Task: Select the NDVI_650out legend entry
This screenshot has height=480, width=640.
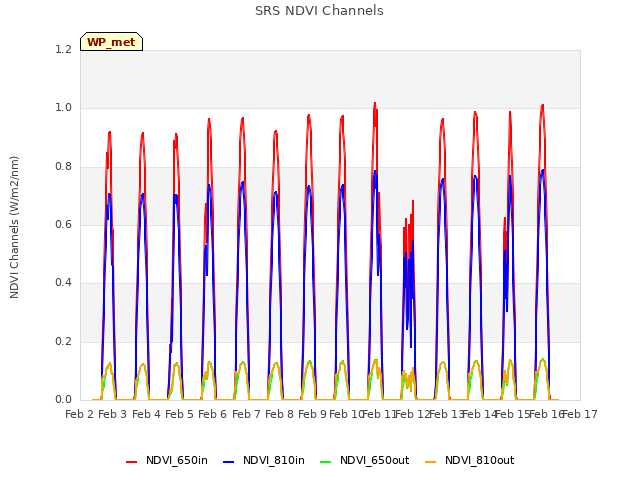Action: point(364,461)
